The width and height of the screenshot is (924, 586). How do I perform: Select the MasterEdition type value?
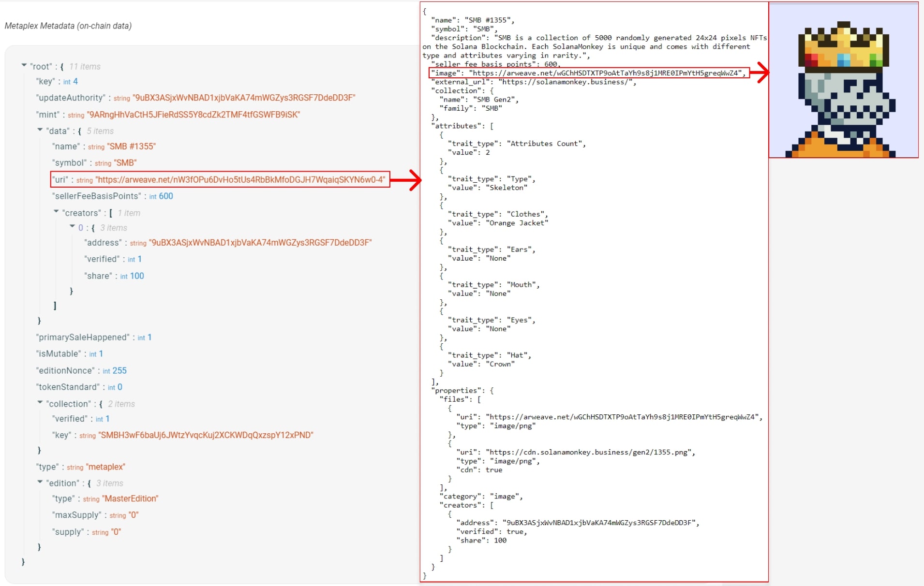pyautogui.click(x=130, y=498)
